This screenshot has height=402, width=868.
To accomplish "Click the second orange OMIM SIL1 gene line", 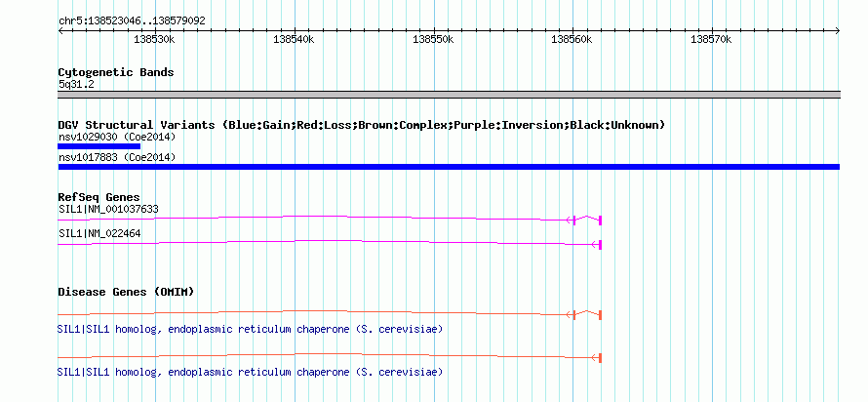I will coord(330,356).
